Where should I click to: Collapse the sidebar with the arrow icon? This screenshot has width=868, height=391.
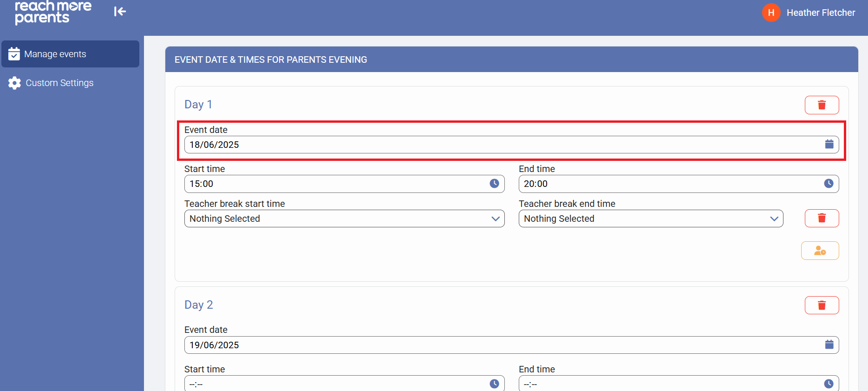[x=120, y=12]
